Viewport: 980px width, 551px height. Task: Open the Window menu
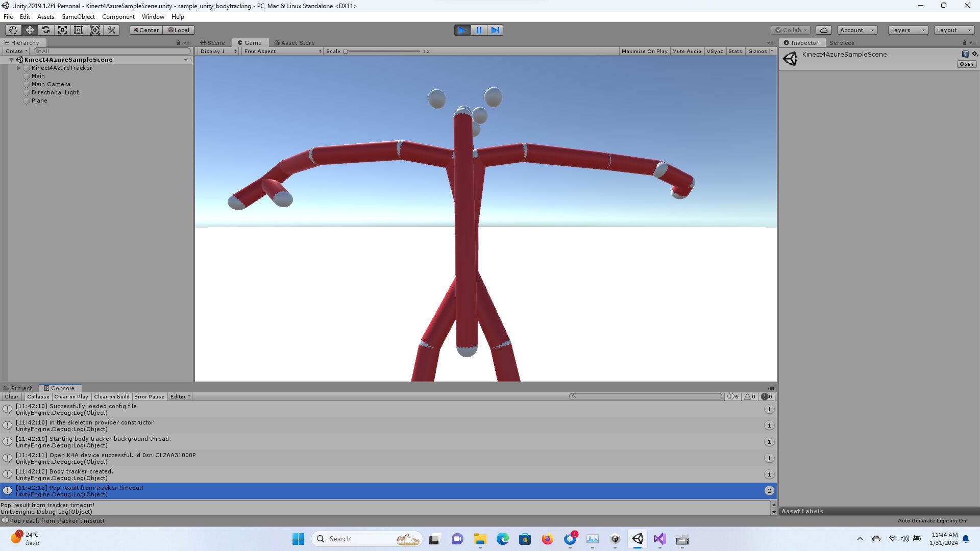coord(153,17)
